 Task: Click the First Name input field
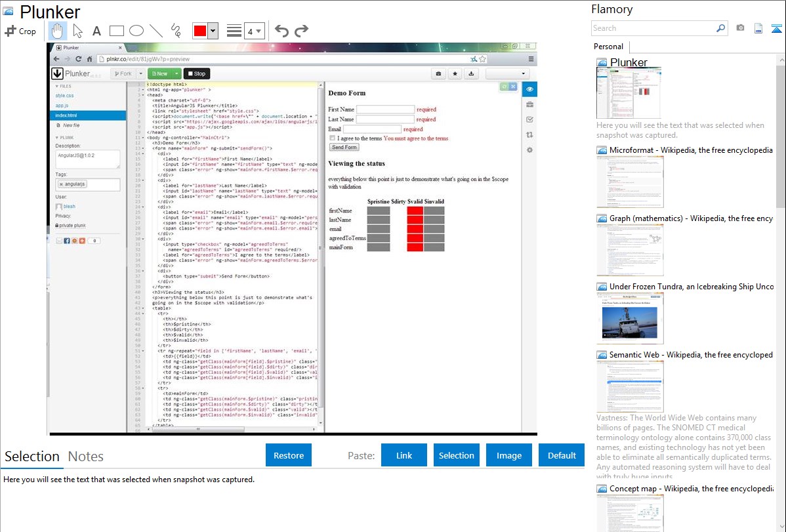[x=386, y=110]
